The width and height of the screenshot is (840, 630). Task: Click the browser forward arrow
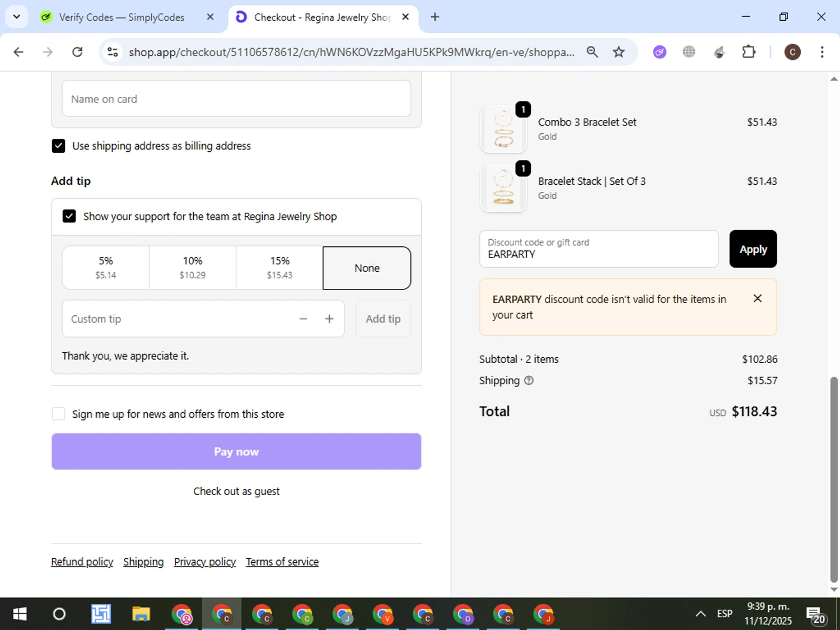pos(48,52)
